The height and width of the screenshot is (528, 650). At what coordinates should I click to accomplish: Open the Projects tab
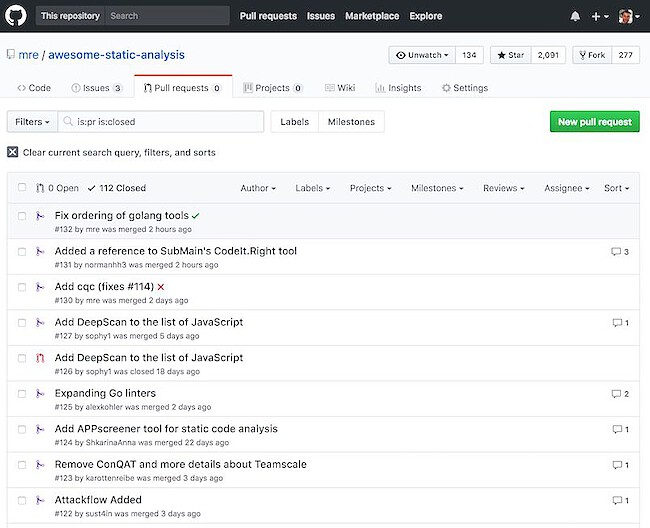pyautogui.click(x=273, y=88)
